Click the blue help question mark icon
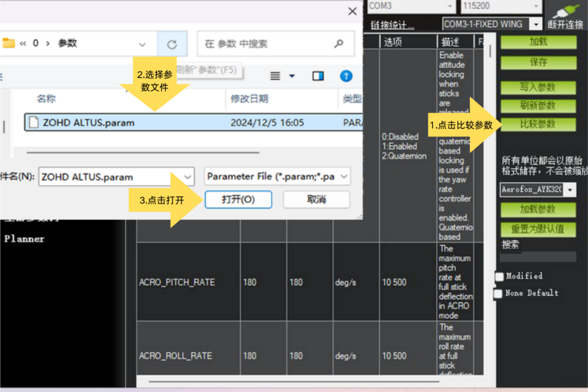The image size is (588, 392). tap(346, 76)
